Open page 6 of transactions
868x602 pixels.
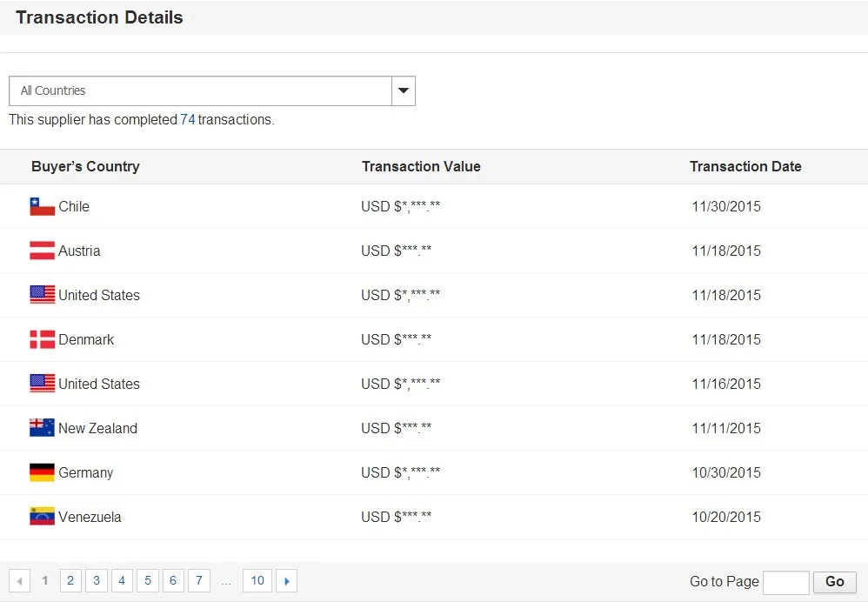pos(173,581)
